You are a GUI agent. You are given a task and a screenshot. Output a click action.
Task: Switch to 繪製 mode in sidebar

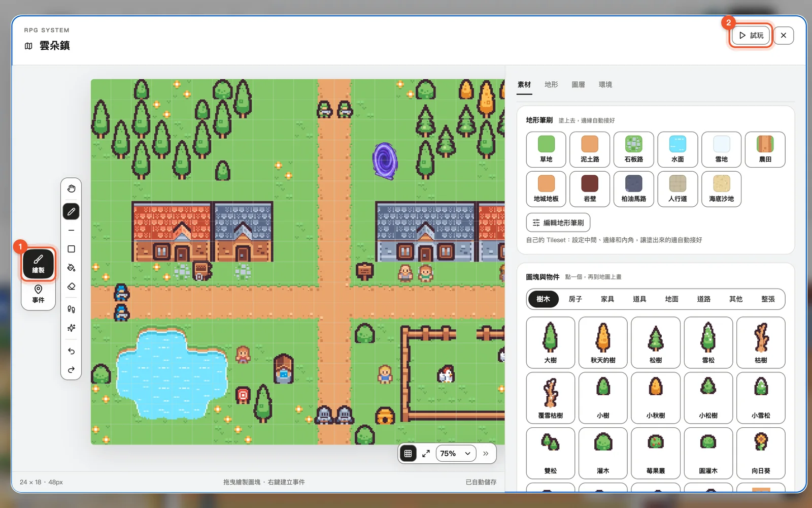(x=38, y=264)
